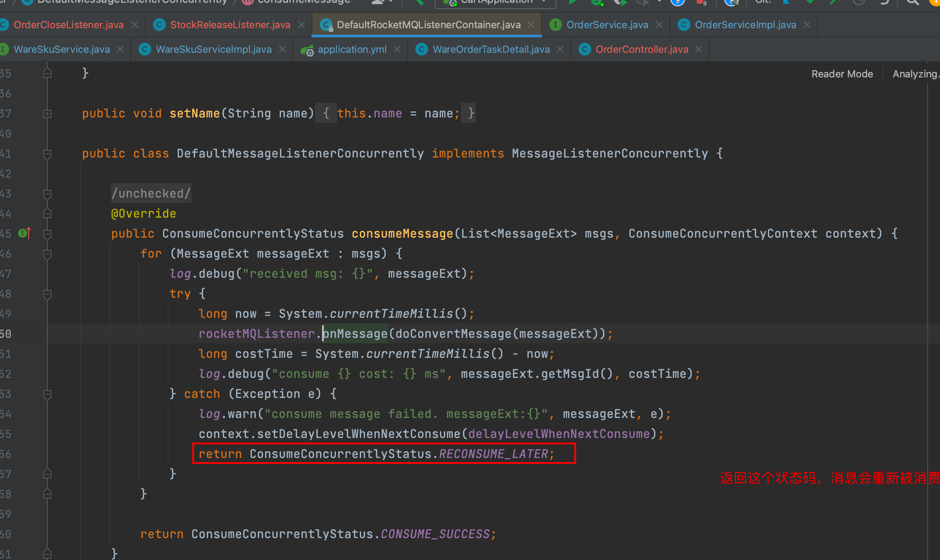Close the WareSkuServiceImpl.java tab
Image resolution: width=940 pixels, height=560 pixels.
coord(282,49)
